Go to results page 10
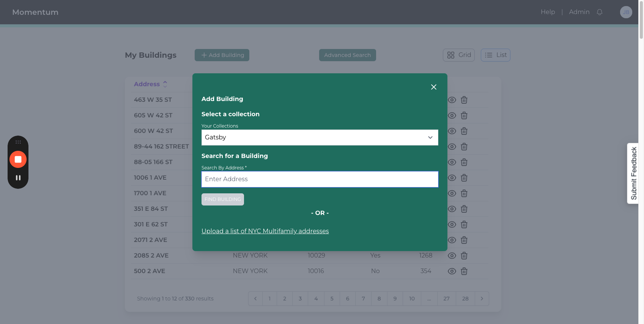This screenshot has width=644, height=324. tap(412, 299)
